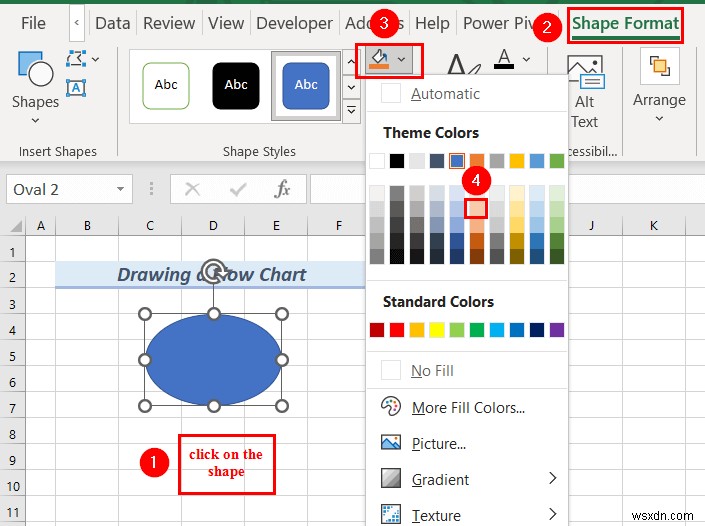
Task: Expand the Arrange dropdown chevron
Action: [659, 119]
